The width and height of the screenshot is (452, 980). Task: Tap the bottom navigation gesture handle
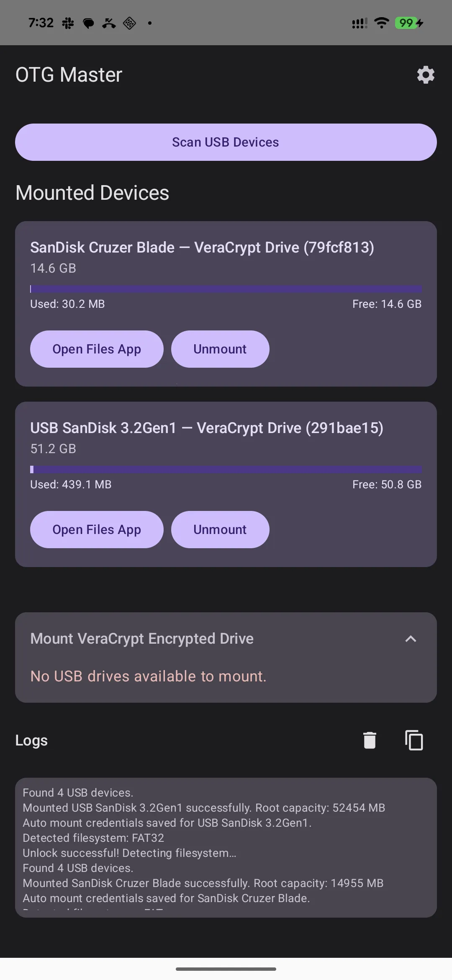click(226, 969)
